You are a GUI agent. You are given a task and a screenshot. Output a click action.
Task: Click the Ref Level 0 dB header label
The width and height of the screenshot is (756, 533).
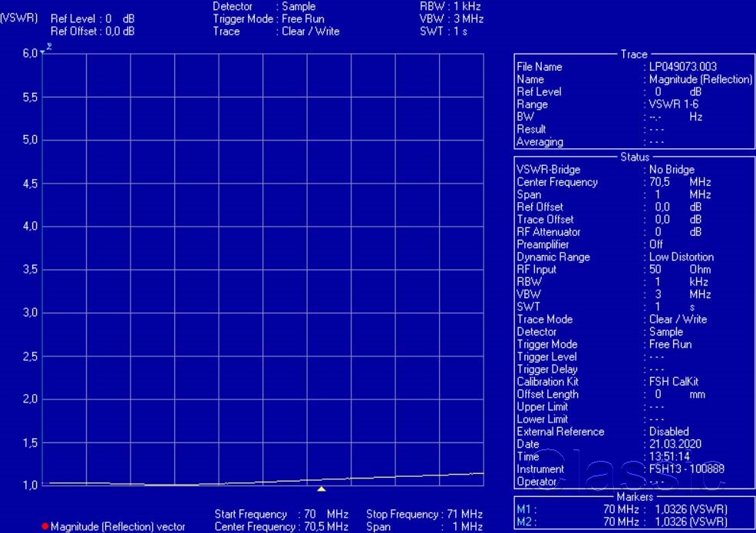[x=93, y=18]
